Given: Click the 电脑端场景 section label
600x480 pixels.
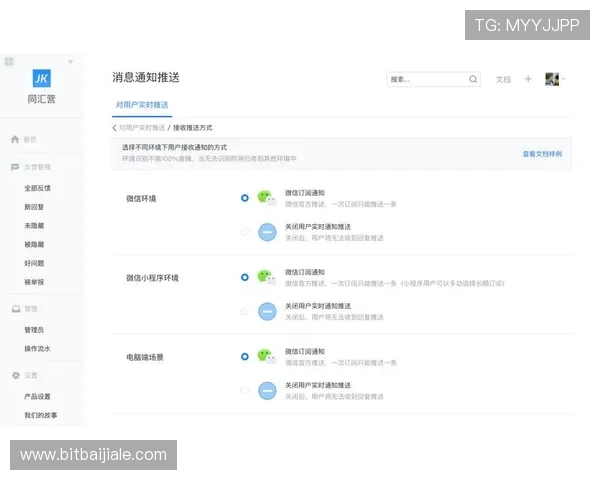Looking at the screenshot, I should [x=145, y=357].
